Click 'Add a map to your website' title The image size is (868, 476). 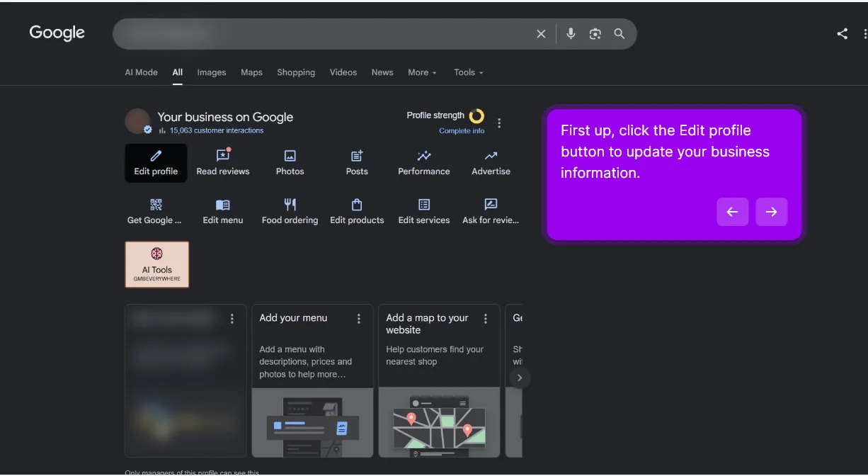pyautogui.click(x=428, y=324)
